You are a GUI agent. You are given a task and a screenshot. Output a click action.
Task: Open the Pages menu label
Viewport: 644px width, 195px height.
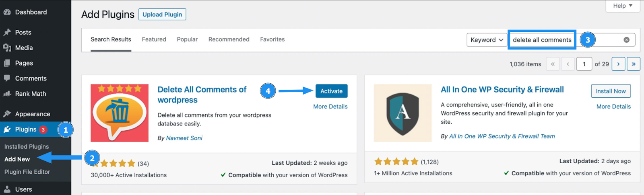24,63
